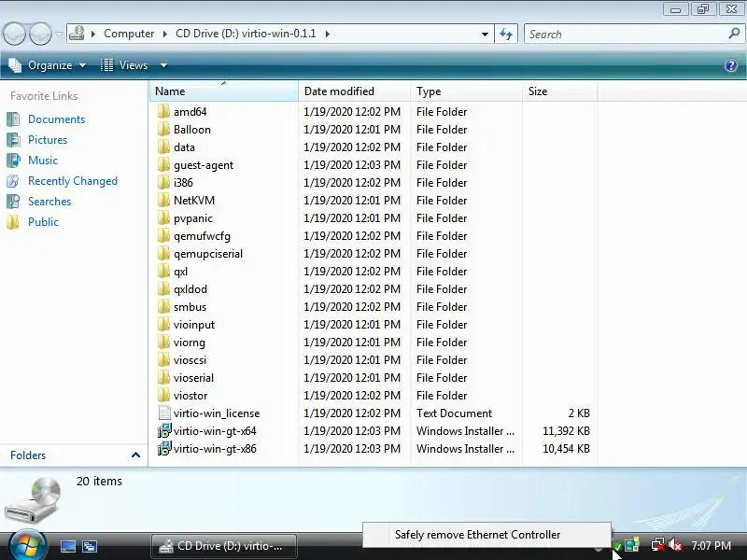
Task: Go forward with the Forward arrow button
Action: 40,34
